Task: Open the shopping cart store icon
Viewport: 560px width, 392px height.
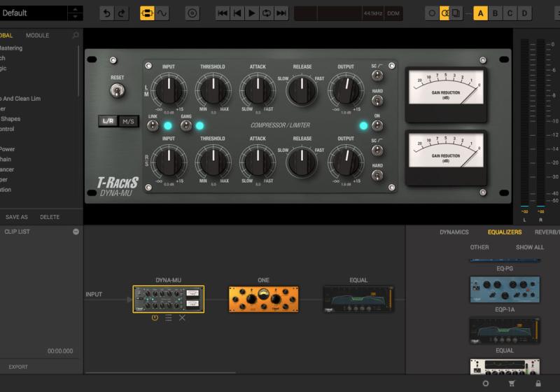Action: click(x=512, y=384)
